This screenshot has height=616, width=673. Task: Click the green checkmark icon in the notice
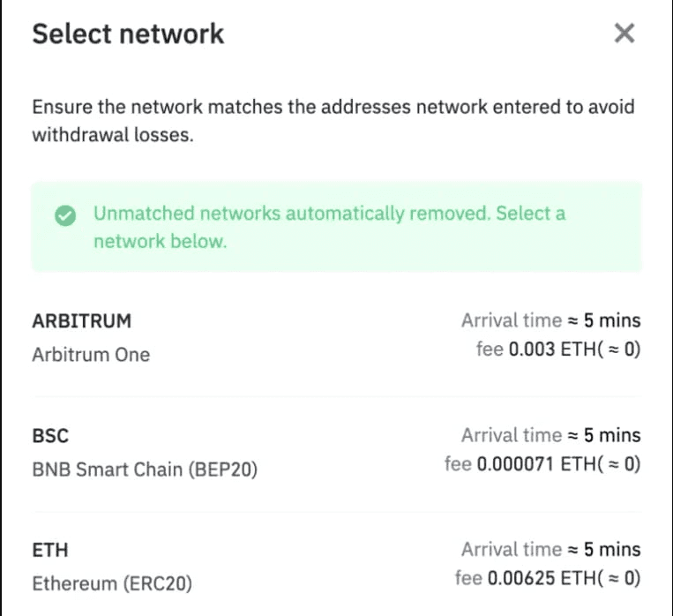tap(64, 215)
